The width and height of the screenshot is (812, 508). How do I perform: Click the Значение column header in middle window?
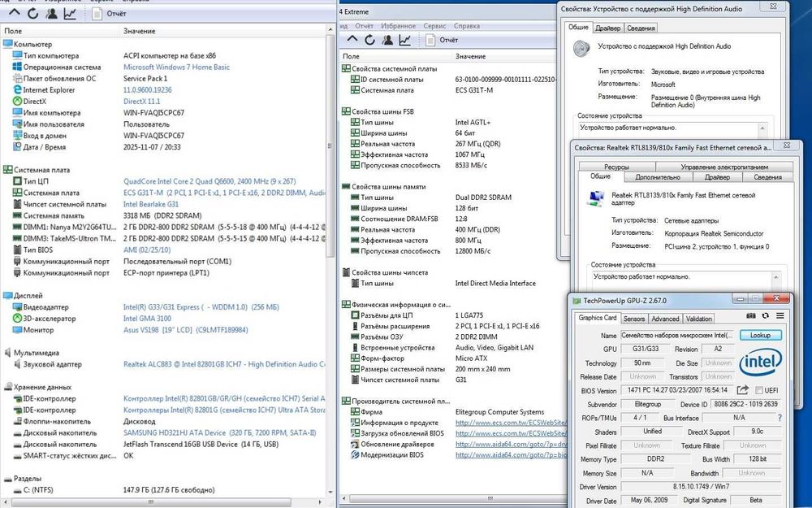tap(505, 56)
